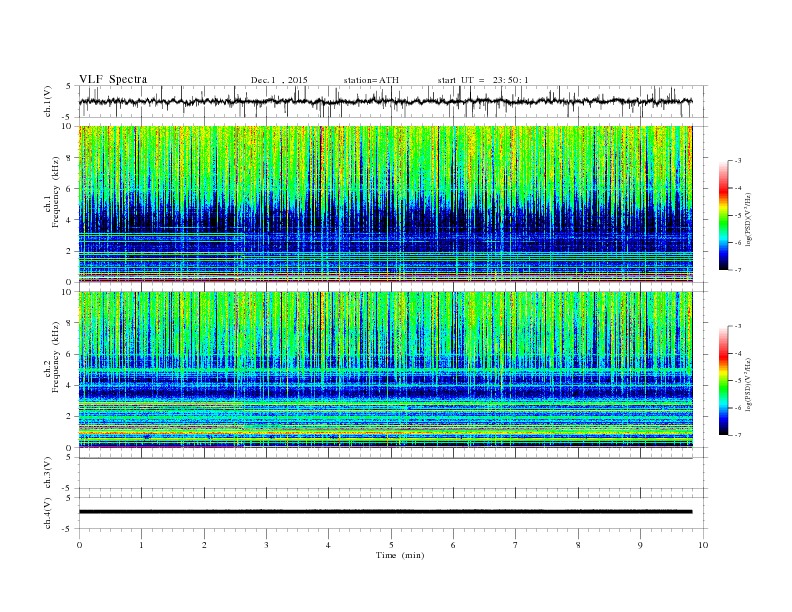
Task: Click the '3' tick on time axis
Action: [x=266, y=545]
